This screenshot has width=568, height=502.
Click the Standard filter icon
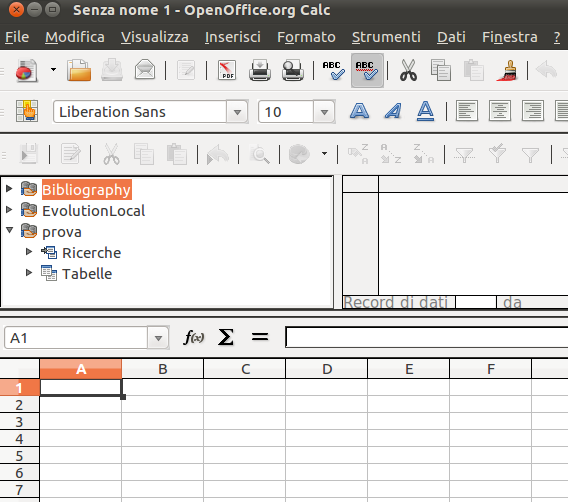click(530, 154)
